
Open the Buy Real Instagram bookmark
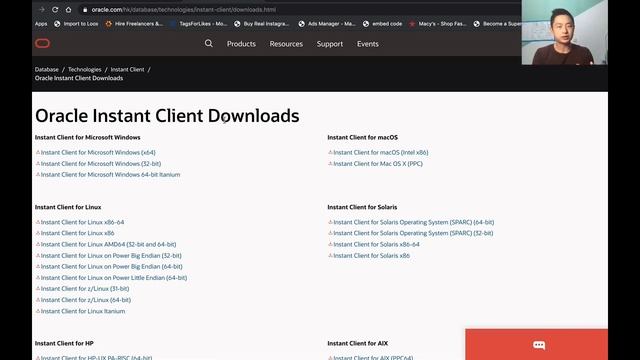pyautogui.click(x=262, y=24)
